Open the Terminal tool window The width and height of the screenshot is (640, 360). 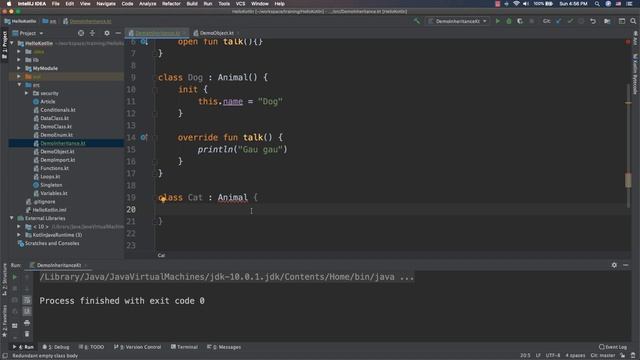click(x=184, y=347)
